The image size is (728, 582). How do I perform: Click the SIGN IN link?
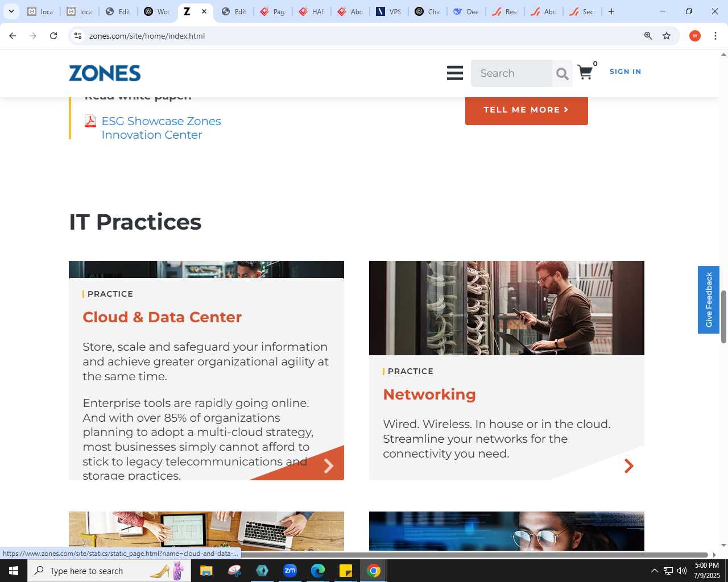(625, 72)
